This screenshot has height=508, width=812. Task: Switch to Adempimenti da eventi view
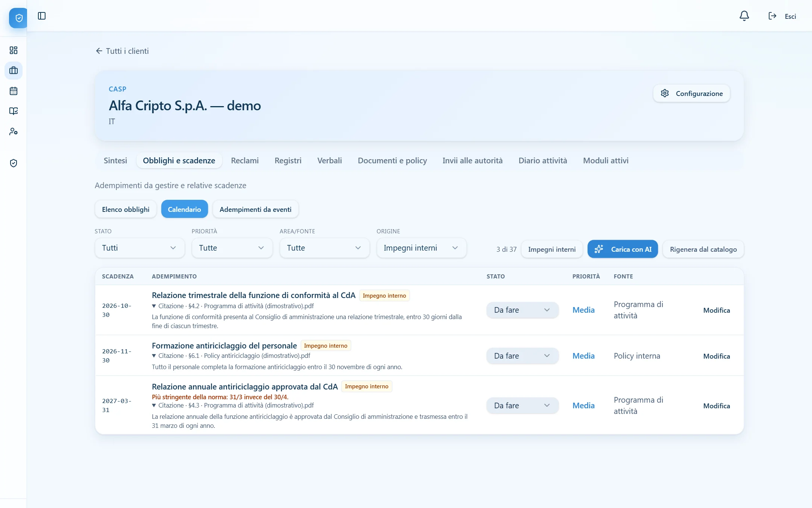255,209
